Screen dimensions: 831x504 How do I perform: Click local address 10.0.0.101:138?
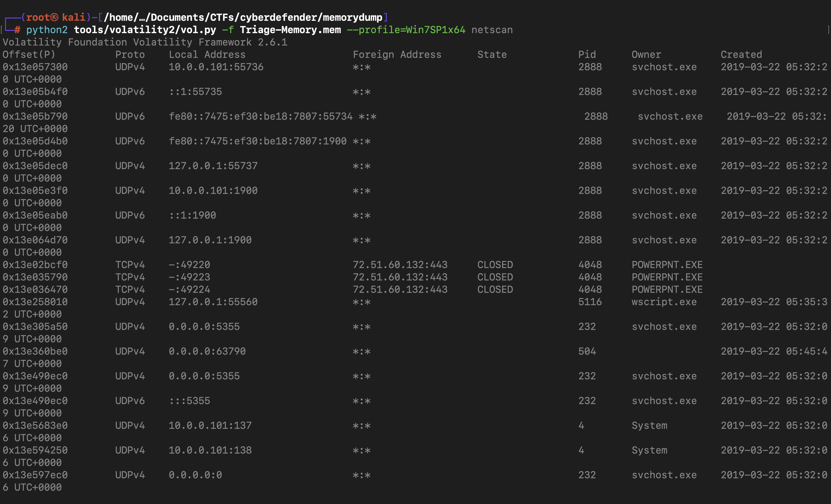(210, 450)
